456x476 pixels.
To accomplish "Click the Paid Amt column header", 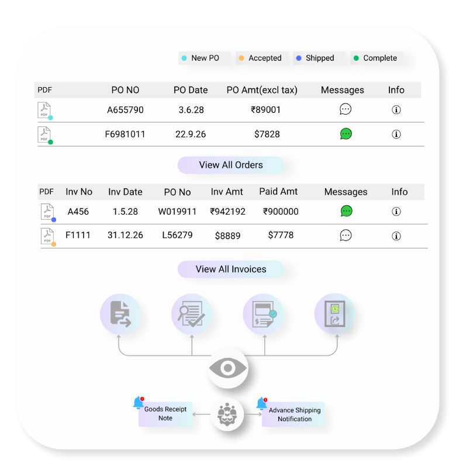I will point(278,192).
